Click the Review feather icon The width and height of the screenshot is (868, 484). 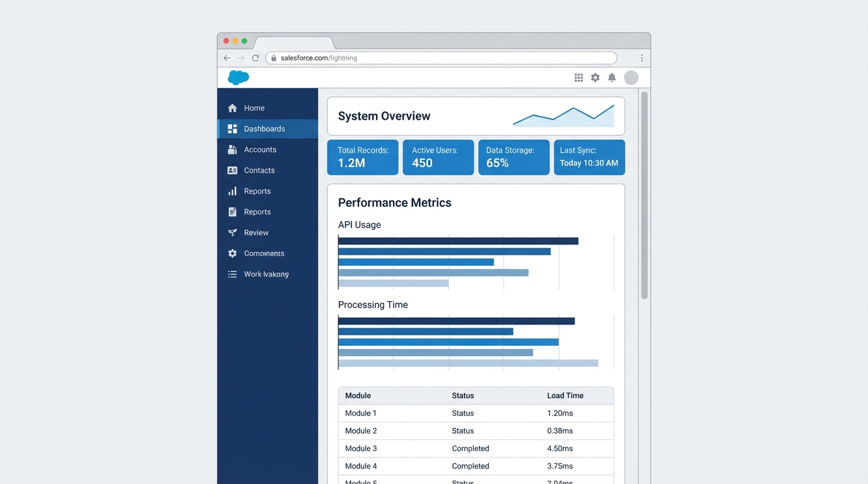233,232
